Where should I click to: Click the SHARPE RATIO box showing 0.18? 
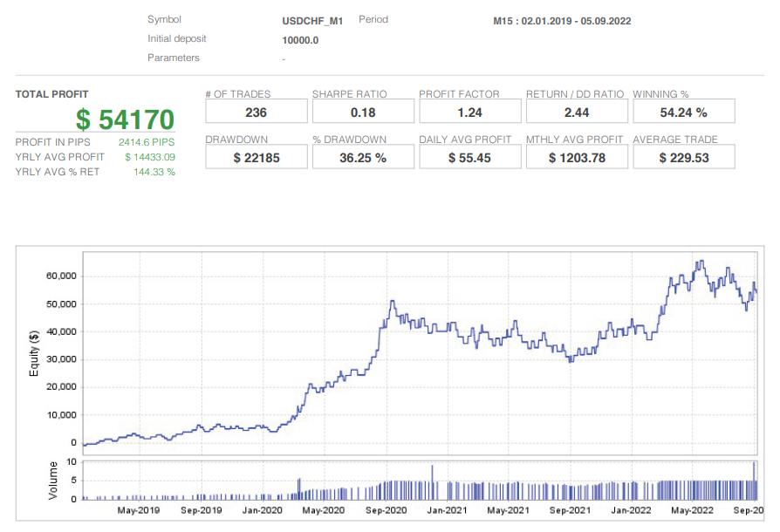coord(363,111)
